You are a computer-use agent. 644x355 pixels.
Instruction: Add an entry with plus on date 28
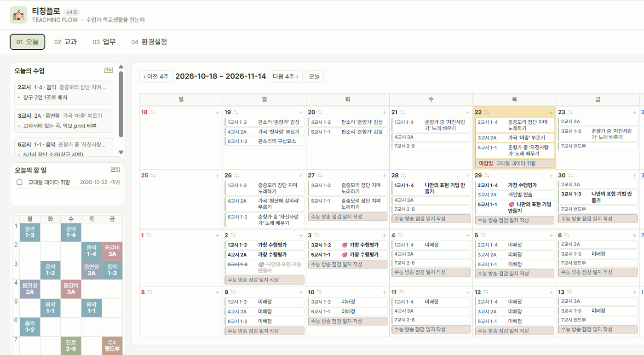[468, 176]
